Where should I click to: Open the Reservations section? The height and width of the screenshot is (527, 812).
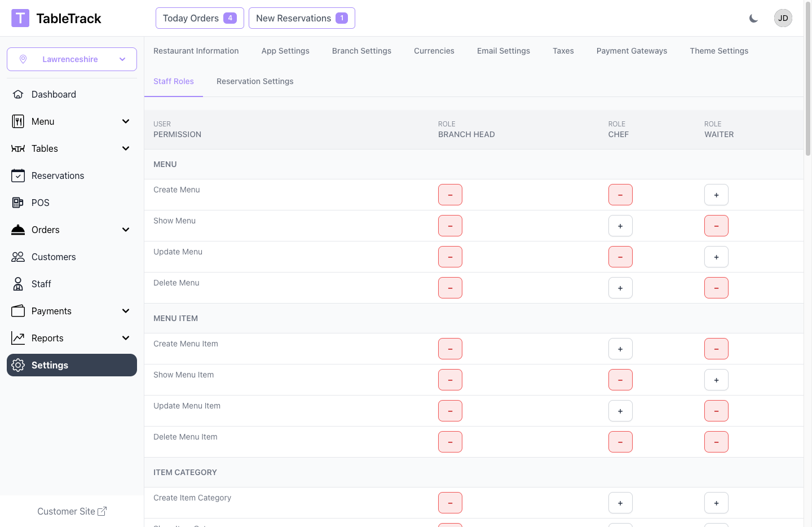point(57,175)
